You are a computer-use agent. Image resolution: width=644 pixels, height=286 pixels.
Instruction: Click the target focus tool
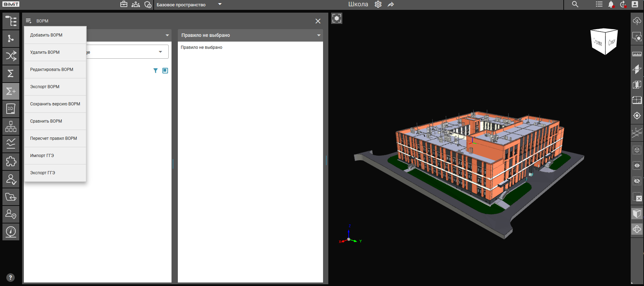637,116
